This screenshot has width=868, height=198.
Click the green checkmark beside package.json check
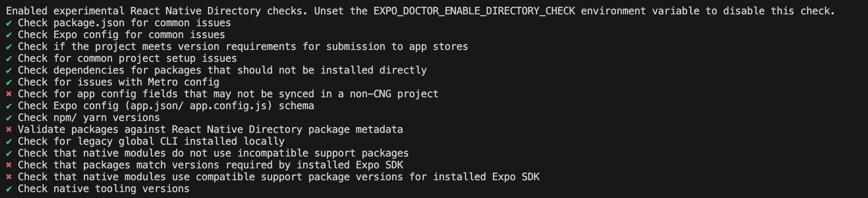[9, 23]
